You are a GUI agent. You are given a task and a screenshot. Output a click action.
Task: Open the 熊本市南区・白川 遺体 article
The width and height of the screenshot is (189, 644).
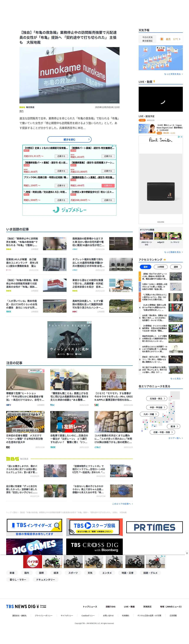36,306
